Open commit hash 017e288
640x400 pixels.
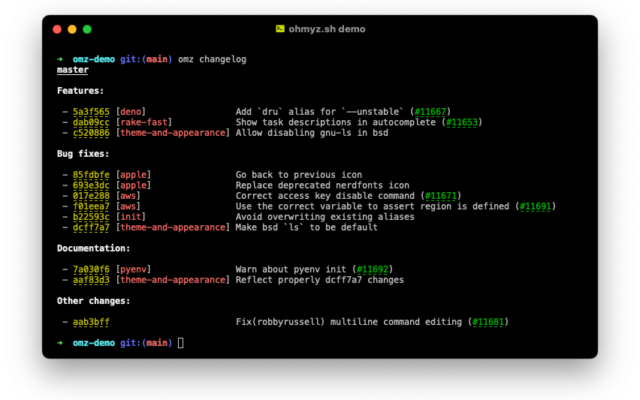91,196
